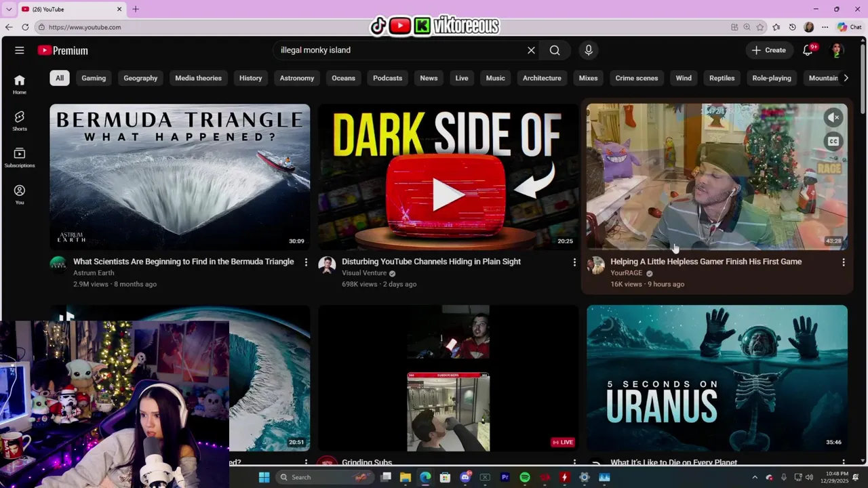The image size is (868, 488).
Task: Open more options for Helpless Gamer video
Action: tap(844, 262)
